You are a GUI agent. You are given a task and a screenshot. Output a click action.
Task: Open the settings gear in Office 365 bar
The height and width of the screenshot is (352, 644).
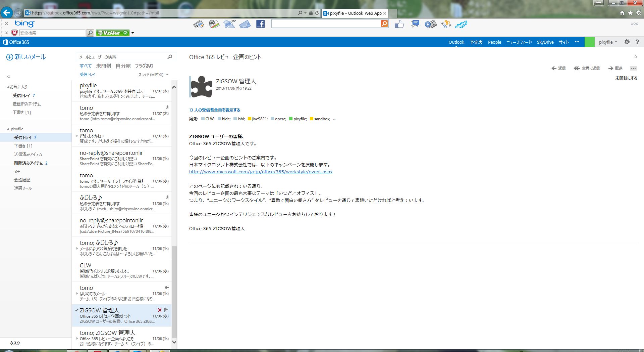[627, 42]
